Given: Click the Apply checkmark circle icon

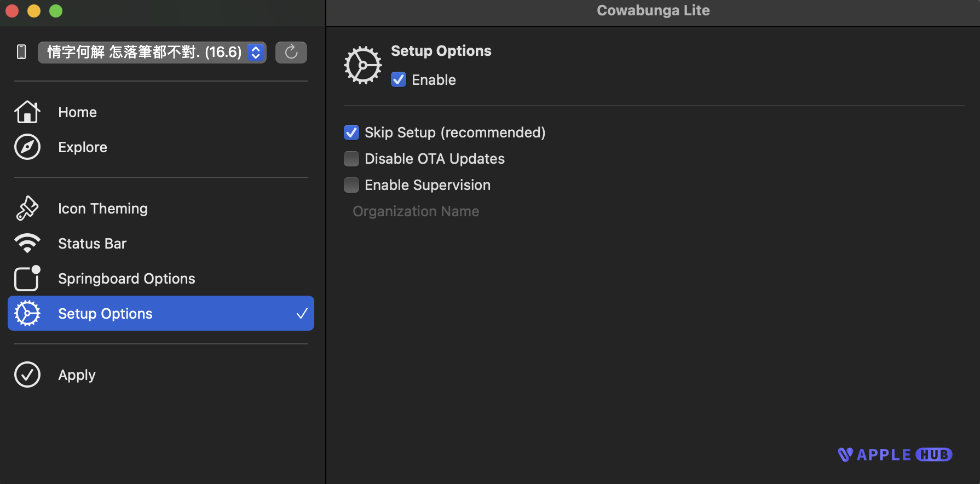Looking at the screenshot, I should [x=27, y=375].
